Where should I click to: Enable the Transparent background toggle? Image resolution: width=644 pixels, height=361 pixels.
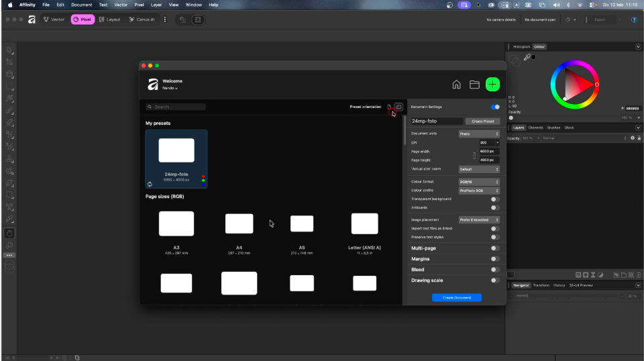[495, 199]
